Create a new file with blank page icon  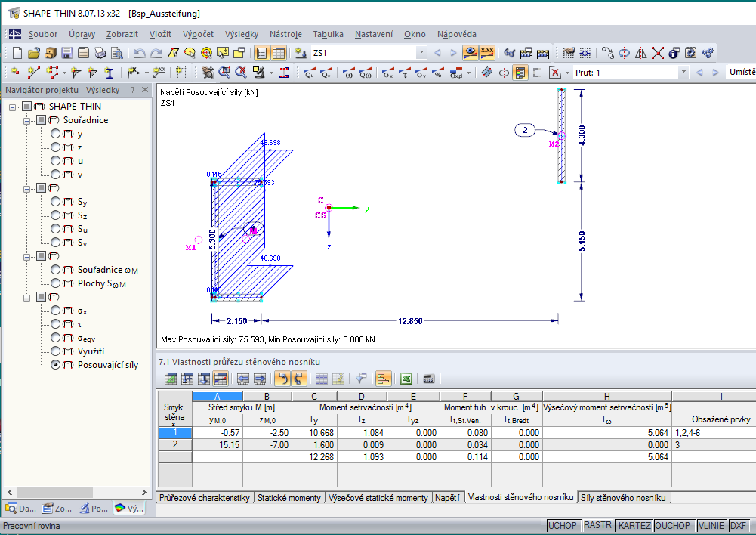pos(17,53)
